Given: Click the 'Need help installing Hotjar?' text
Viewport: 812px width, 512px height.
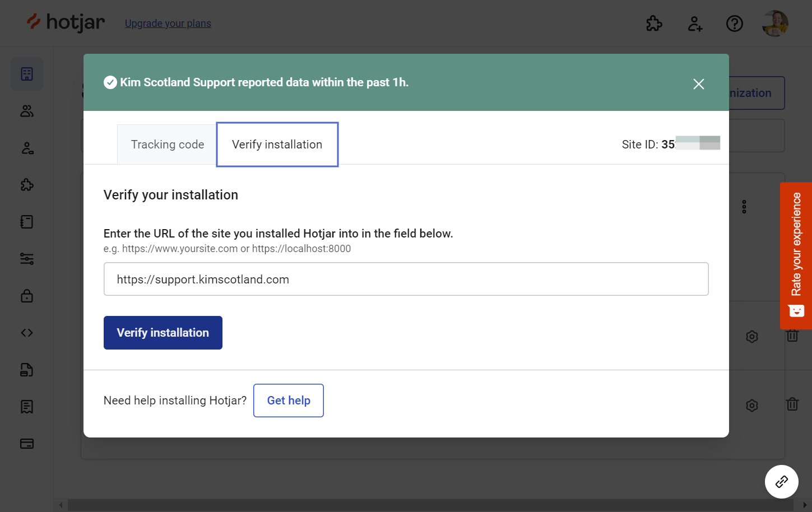Looking at the screenshot, I should tap(175, 401).
